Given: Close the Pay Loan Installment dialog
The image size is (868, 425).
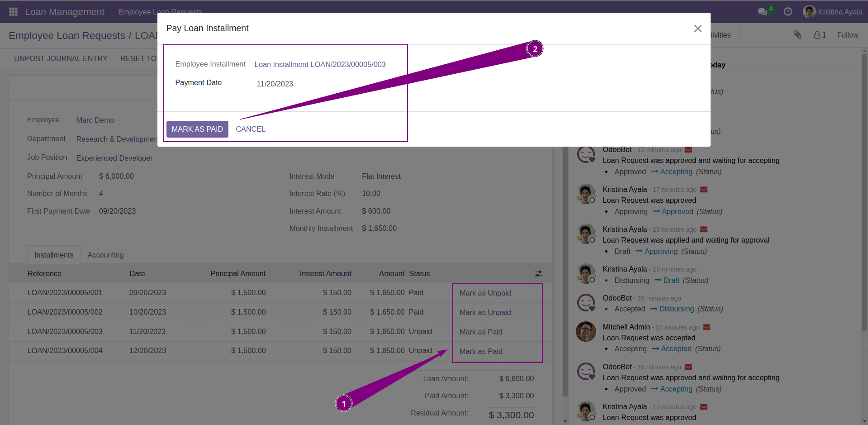Looking at the screenshot, I should (x=697, y=29).
